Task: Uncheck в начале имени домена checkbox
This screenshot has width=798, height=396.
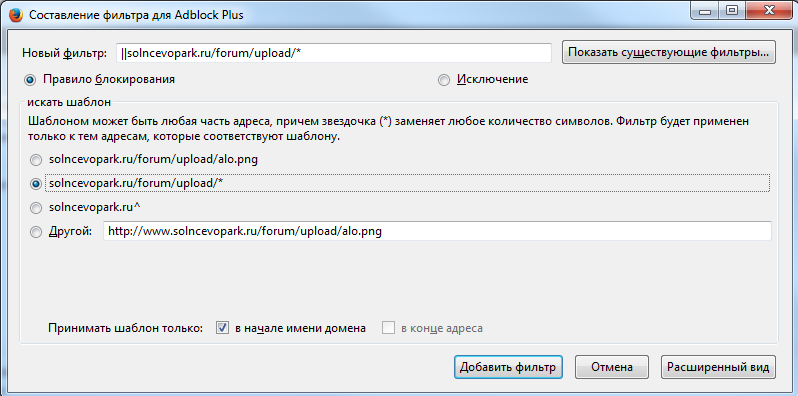Action: (222, 328)
